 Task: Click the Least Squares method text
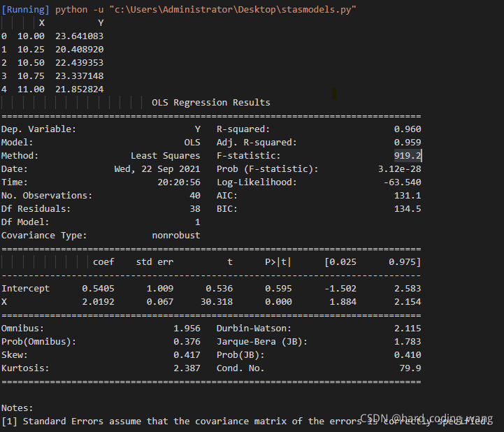pyautogui.click(x=165, y=156)
